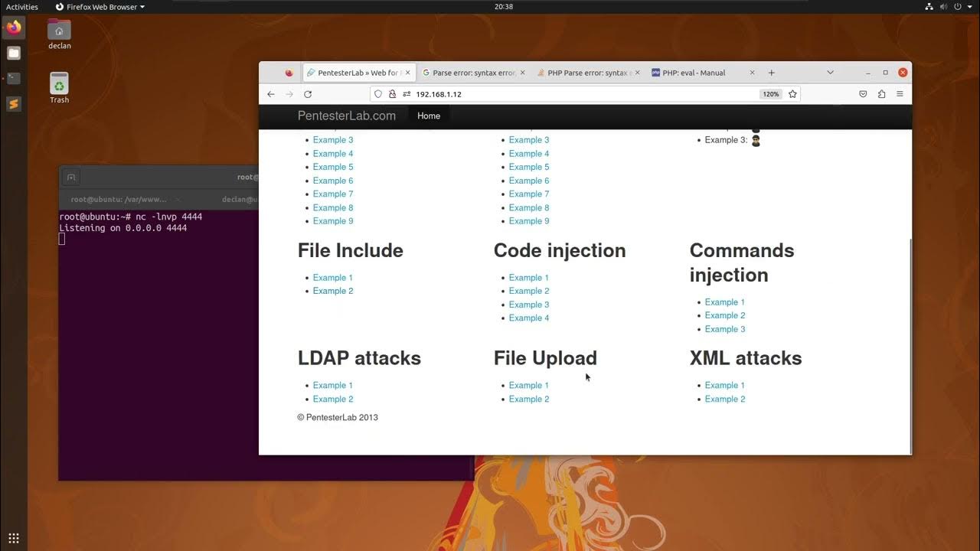Open the permissions icon beside the address
The width and height of the screenshot is (980, 551).
pos(407,94)
